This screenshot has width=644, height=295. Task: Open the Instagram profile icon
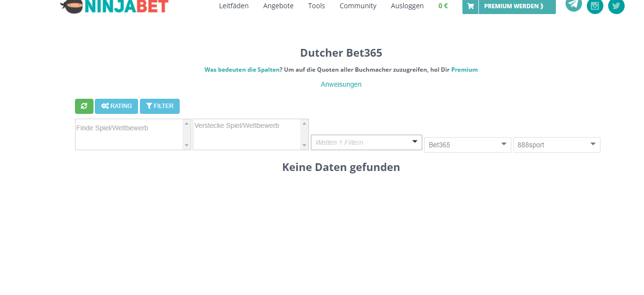(x=595, y=6)
